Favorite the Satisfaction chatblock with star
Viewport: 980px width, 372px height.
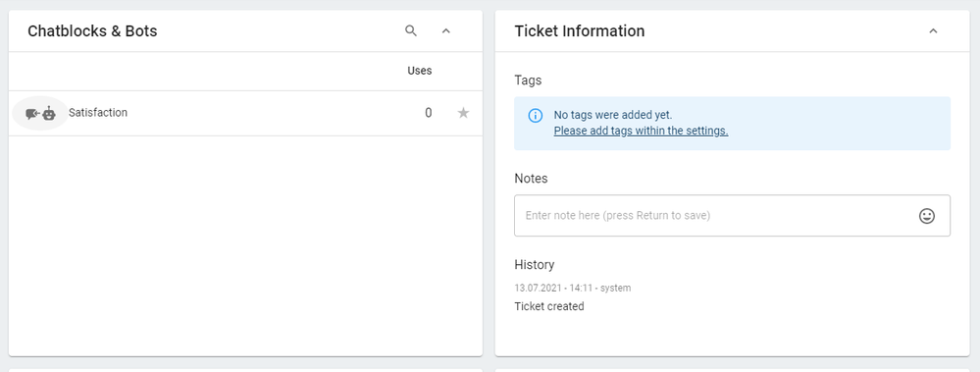click(463, 113)
